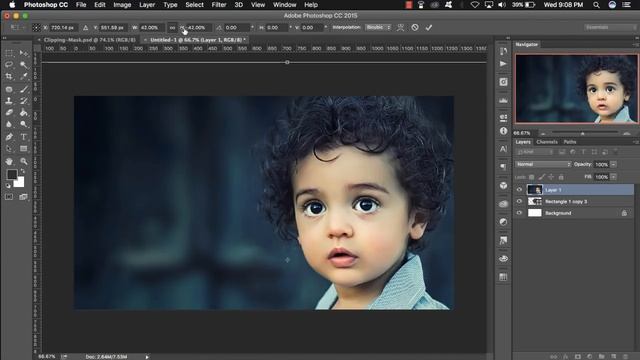The image size is (640, 360).
Task: Open the File menu
Action: click(81, 5)
